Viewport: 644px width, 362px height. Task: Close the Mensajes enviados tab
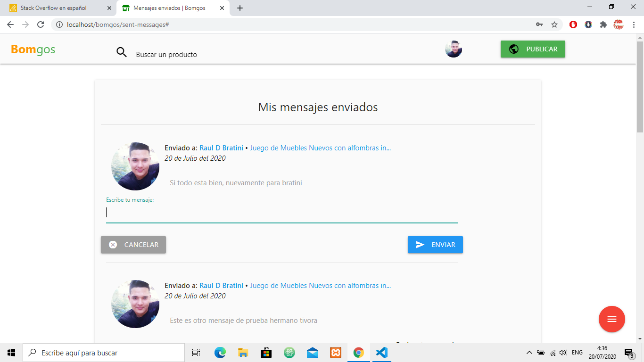pos(222,8)
